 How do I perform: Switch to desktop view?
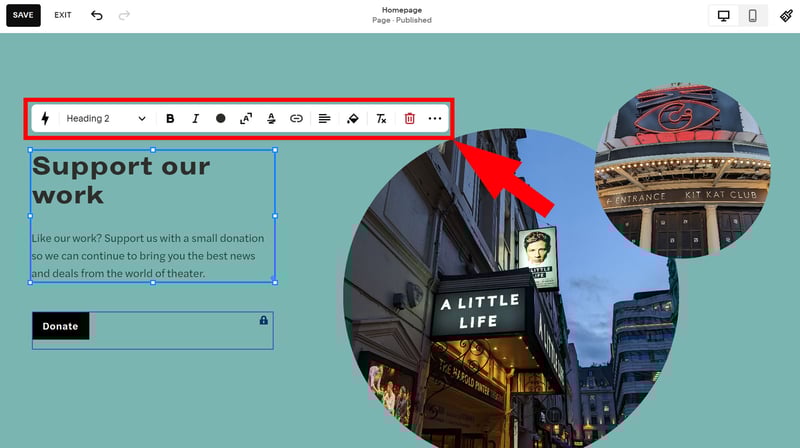coord(723,15)
